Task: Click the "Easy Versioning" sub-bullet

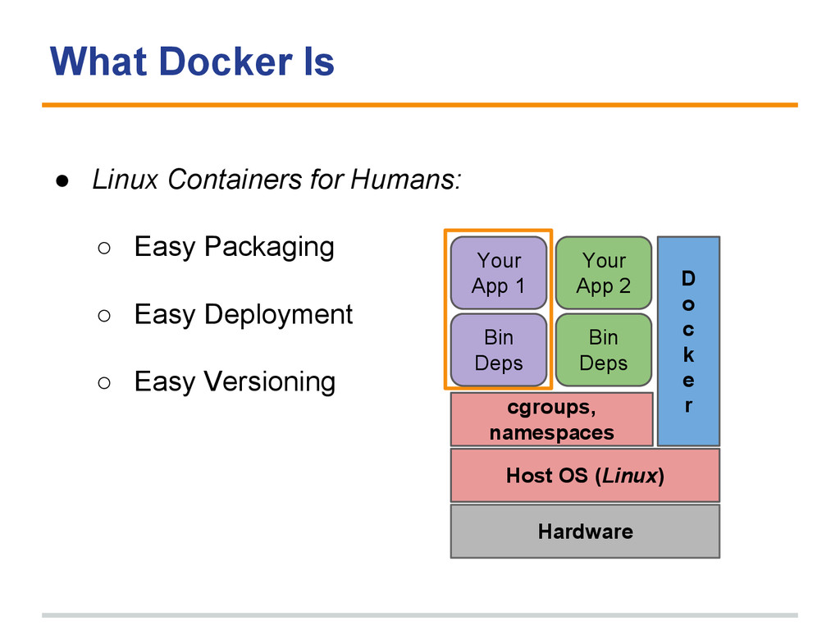Action: tap(235, 382)
